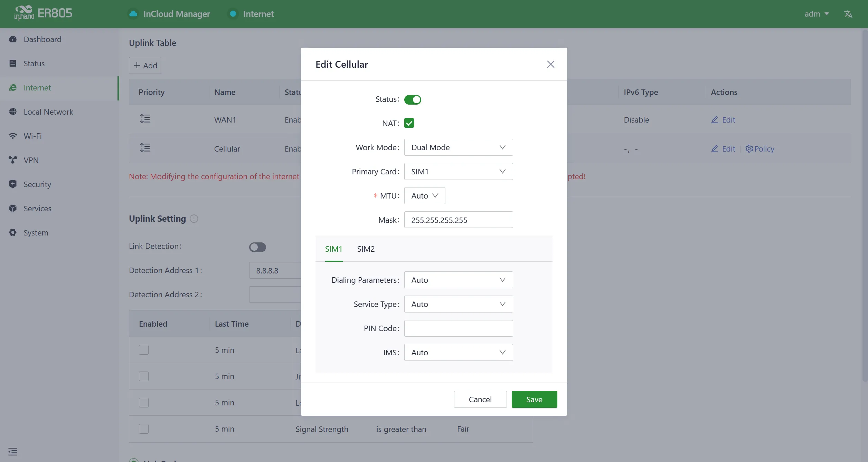Open the IMS dropdown

tap(459, 353)
